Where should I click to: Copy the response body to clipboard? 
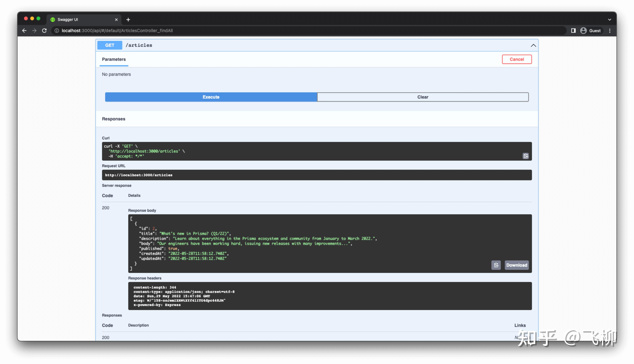point(496,265)
